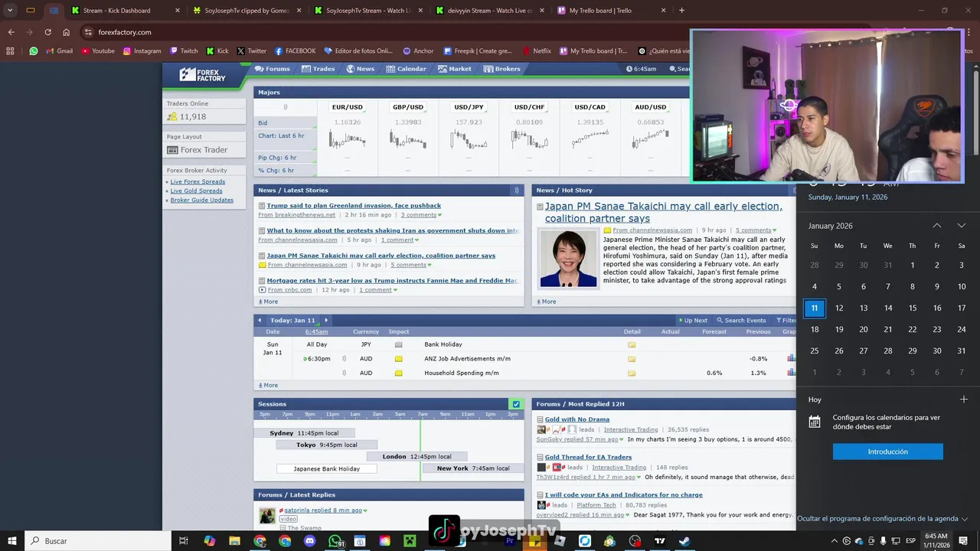This screenshot has width=980, height=551.
Task: Open the WhatsApp bookmark icon
Action: [34, 51]
